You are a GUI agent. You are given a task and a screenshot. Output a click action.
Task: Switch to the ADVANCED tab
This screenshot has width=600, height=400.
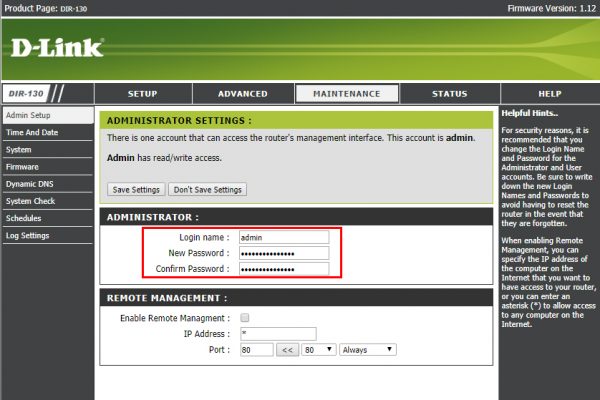point(243,94)
